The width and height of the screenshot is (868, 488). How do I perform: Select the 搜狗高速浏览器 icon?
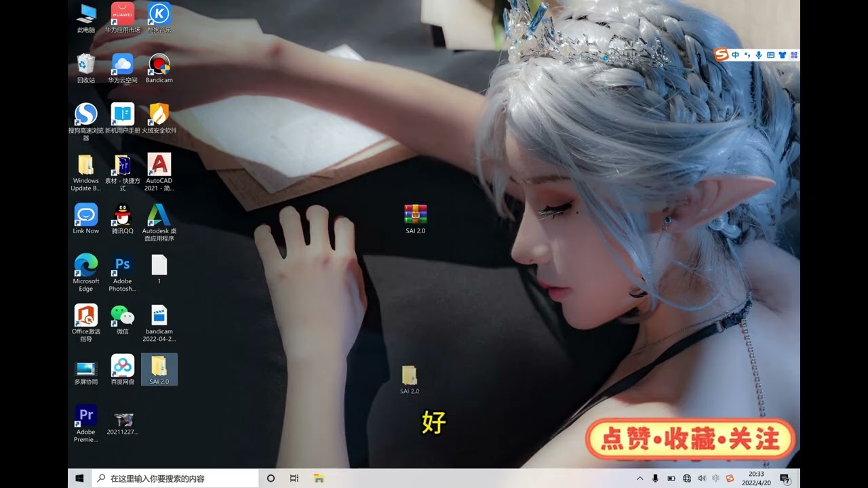point(86,122)
